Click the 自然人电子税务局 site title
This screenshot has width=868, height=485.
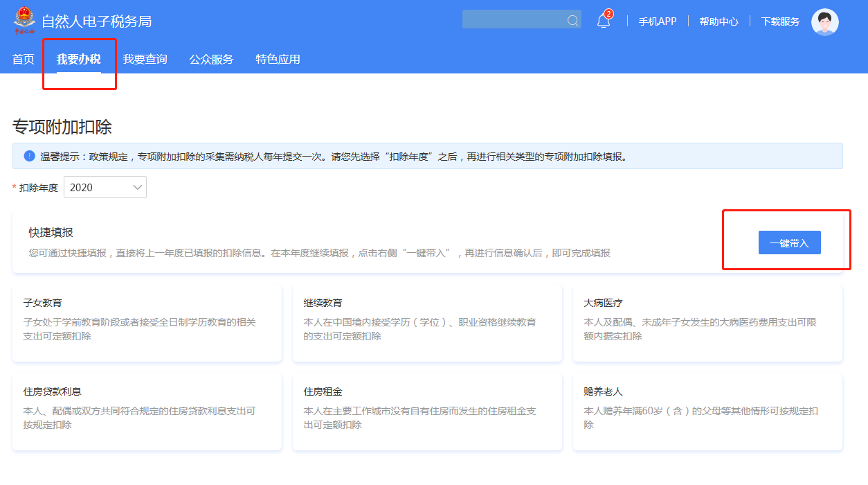point(97,21)
